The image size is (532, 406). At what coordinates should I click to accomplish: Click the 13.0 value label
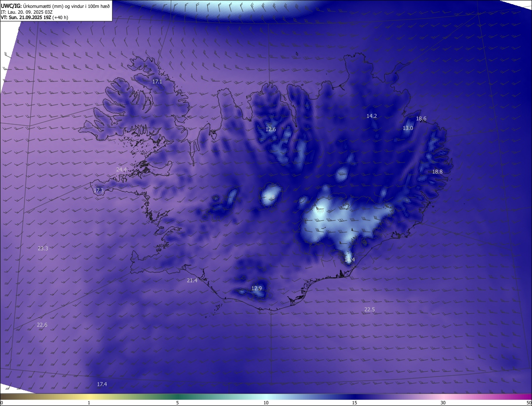coord(408,128)
